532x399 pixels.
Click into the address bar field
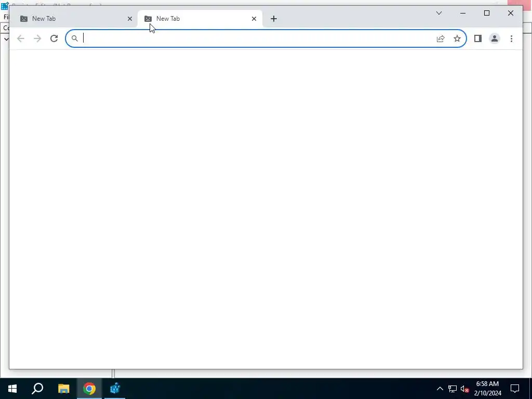[x=265, y=38]
